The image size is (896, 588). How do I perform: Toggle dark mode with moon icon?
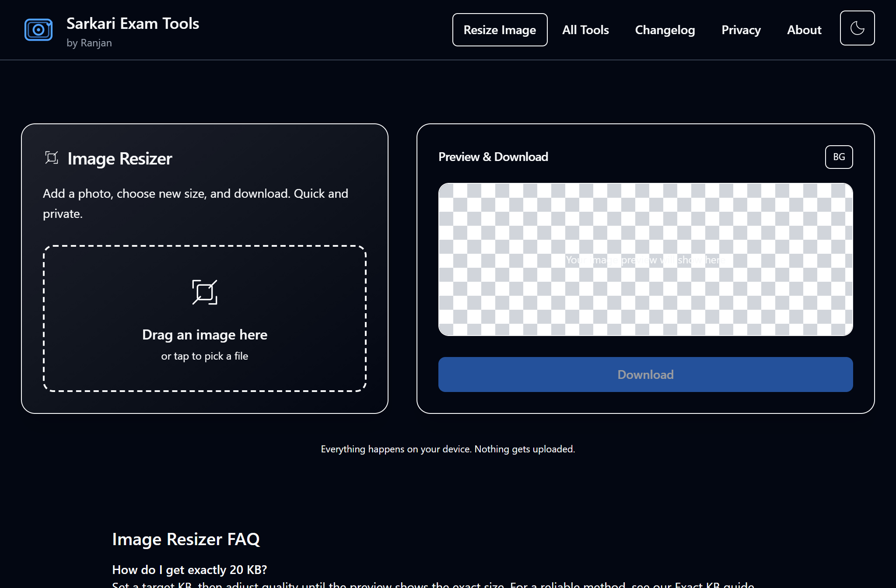click(x=857, y=28)
